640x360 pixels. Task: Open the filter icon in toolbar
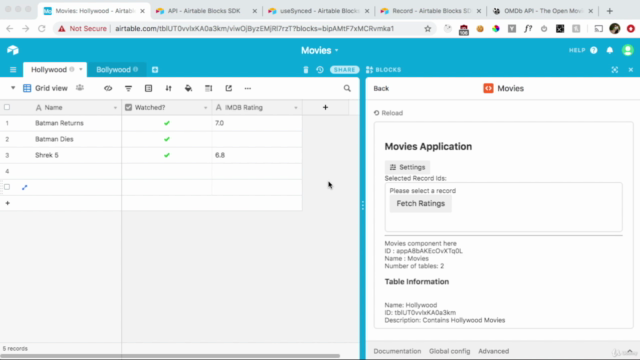point(128,88)
